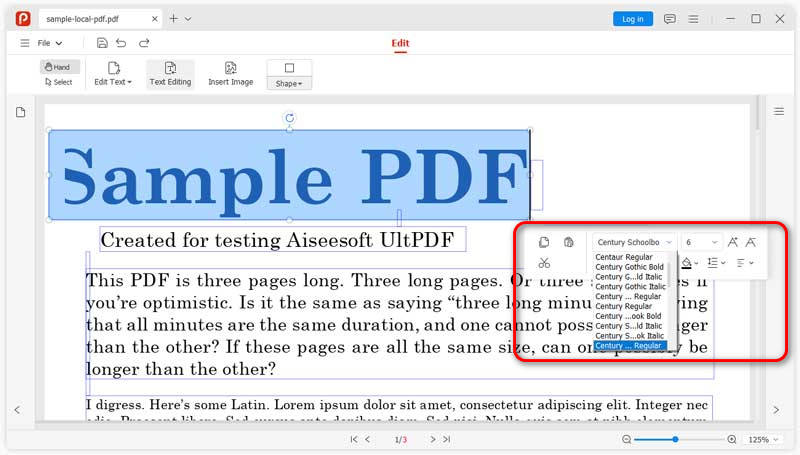Click the Log in button
The height and width of the screenshot is (455, 800).
pyautogui.click(x=632, y=19)
